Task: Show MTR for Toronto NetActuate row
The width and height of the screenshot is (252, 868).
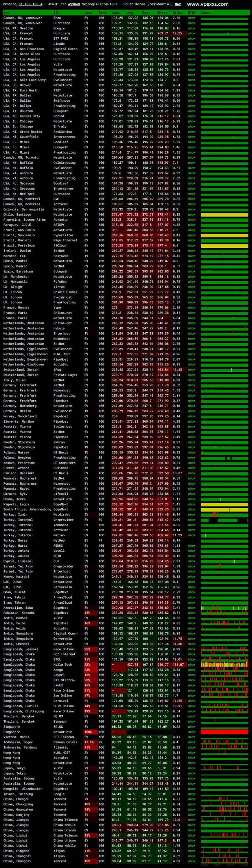Action: coord(192,157)
